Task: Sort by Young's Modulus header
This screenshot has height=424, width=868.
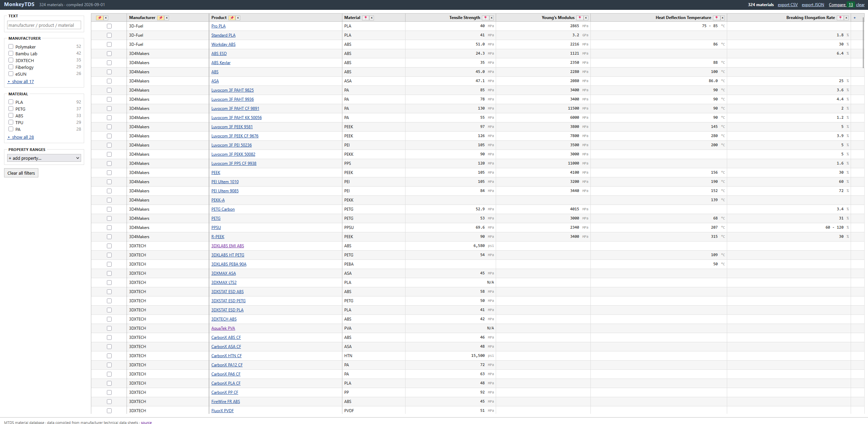Action: [558, 18]
